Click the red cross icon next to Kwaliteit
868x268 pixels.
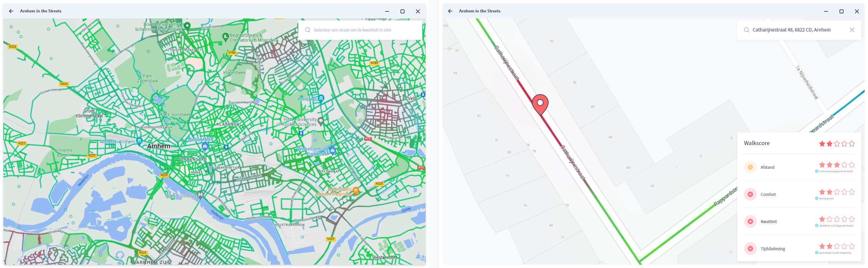point(750,221)
